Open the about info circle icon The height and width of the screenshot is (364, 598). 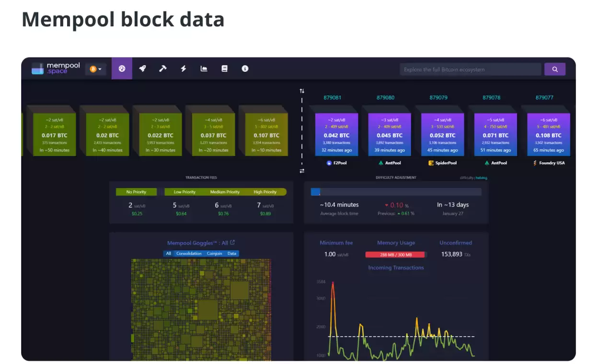coord(245,68)
